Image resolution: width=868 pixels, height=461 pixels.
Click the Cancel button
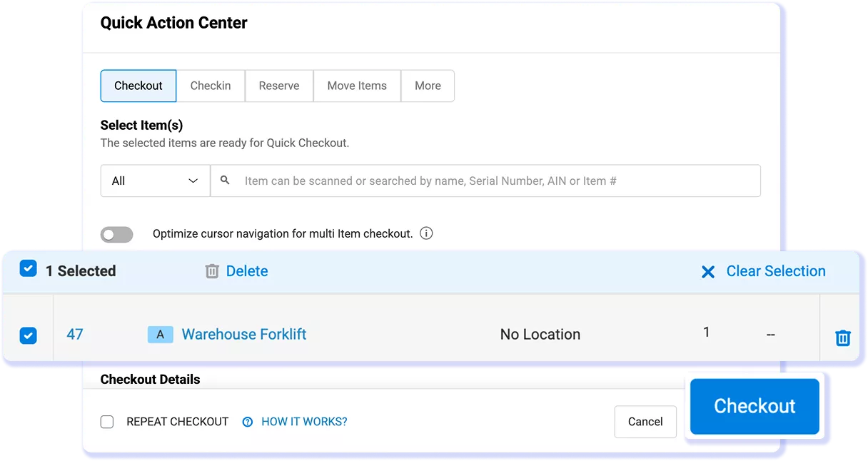(x=645, y=422)
